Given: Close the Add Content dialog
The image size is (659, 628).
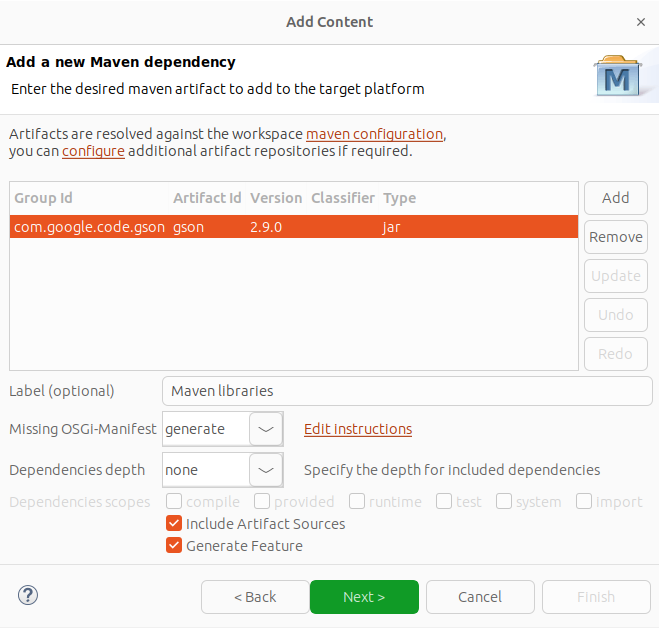Looking at the screenshot, I should click(x=641, y=21).
